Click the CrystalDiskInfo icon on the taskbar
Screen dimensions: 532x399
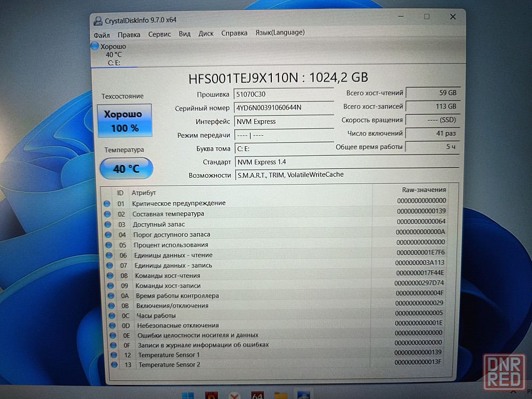303,395
